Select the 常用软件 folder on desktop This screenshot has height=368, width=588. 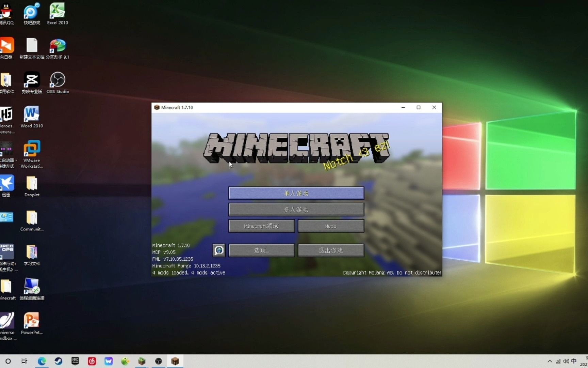[6, 83]
